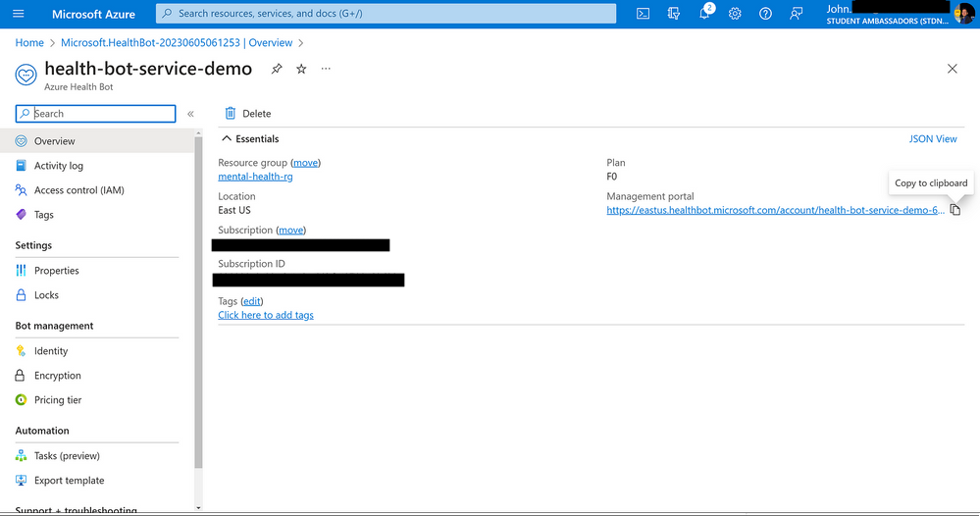
Task: Go to Home breadcrumb
Action: (29, 42)
